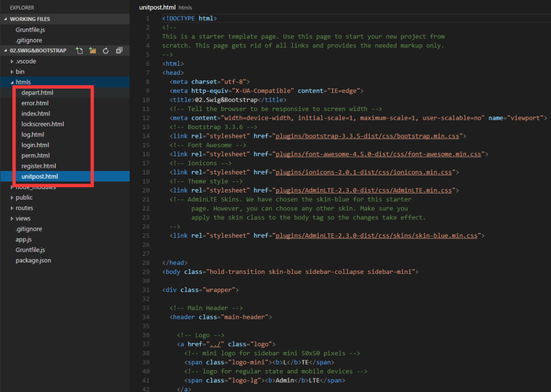Click line number 29 in gutter
The height and width of the screenshot is (392, 551).
pyautogui.click(x=146, y=272)
